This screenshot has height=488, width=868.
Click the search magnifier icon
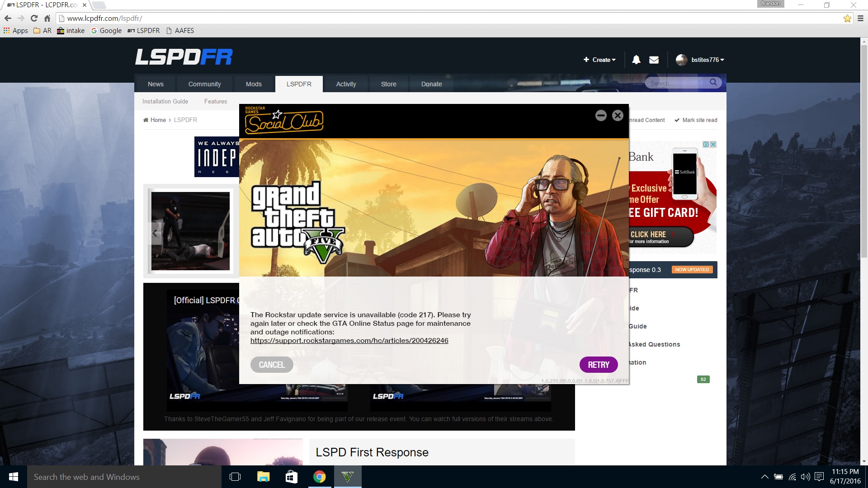click(713, 82)
